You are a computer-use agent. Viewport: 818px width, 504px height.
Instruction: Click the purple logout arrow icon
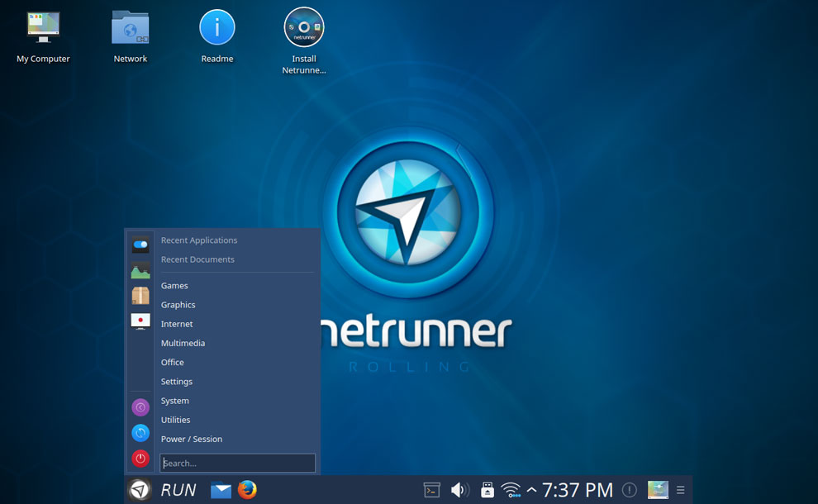140,407
